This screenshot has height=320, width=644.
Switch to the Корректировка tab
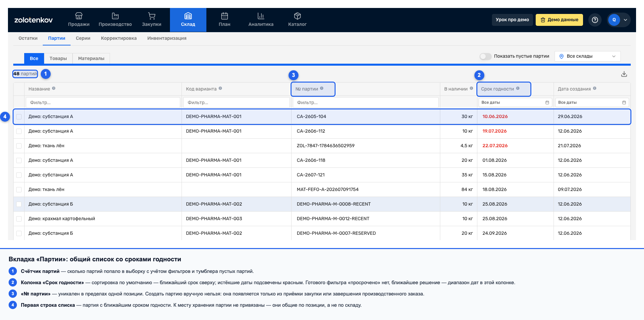(x=119, y=38)
